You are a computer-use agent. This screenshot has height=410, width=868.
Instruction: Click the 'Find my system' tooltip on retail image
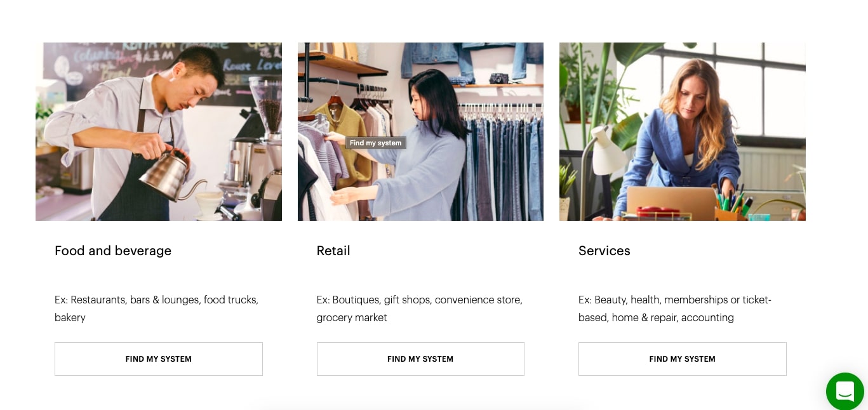pos(376,143)
